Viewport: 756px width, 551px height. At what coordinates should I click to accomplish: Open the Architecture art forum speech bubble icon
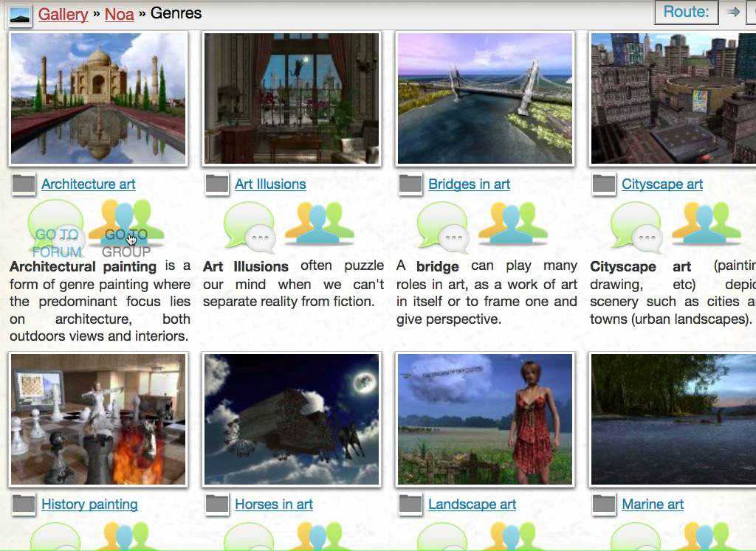coord(55,224)
